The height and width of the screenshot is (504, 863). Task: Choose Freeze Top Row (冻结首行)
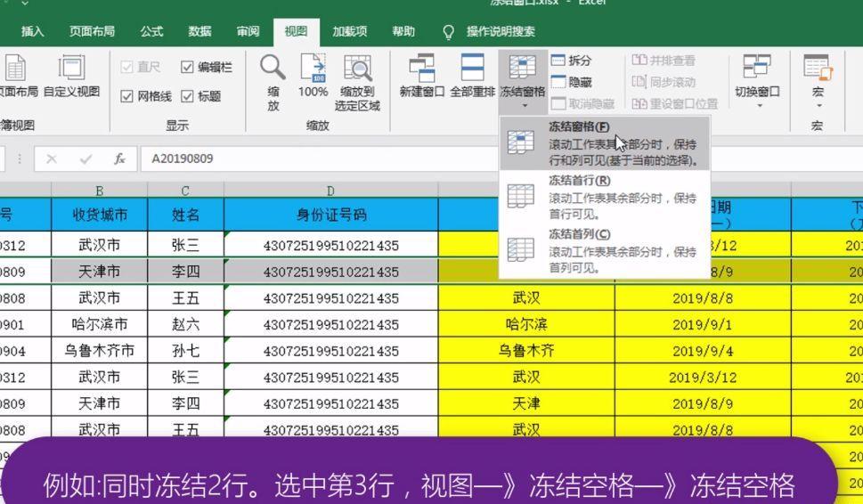click(x=605, y=197)
